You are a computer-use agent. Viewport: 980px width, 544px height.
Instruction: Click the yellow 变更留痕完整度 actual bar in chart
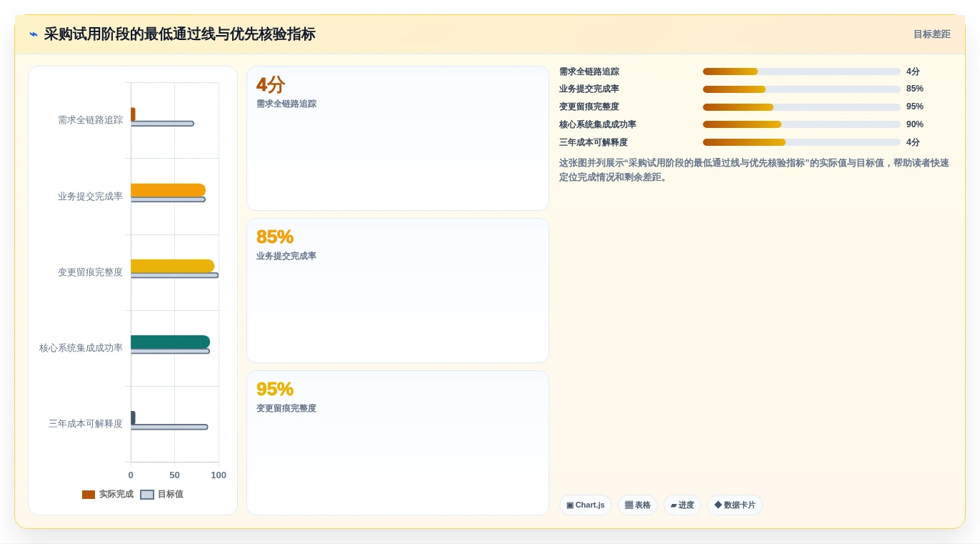[x=172, y=266]
